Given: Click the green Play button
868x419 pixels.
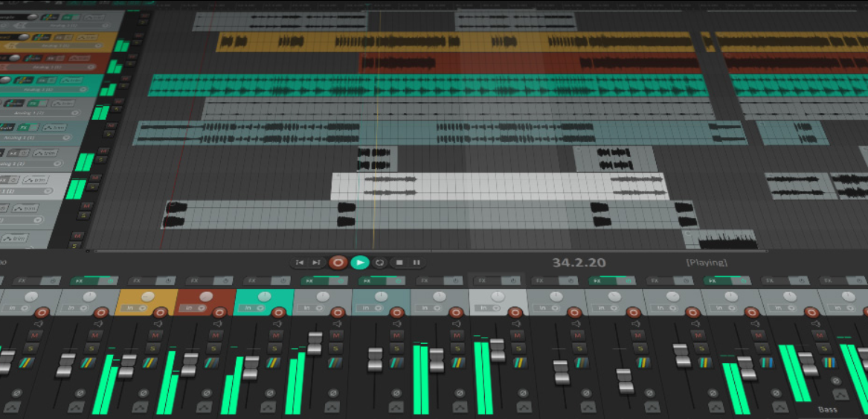Looking at the screenshot, I should coord(360,262).
